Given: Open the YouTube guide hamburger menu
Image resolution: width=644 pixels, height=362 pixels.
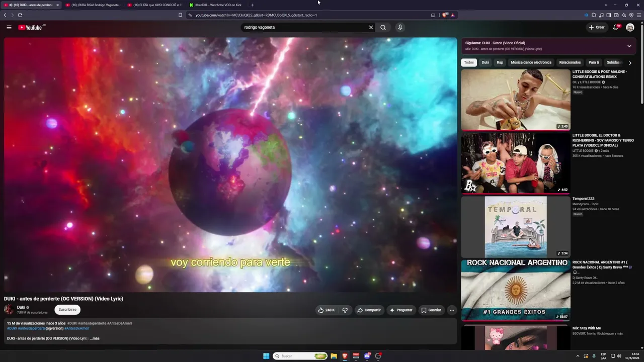Looking at the screenshot, I should tap(9, 28).
